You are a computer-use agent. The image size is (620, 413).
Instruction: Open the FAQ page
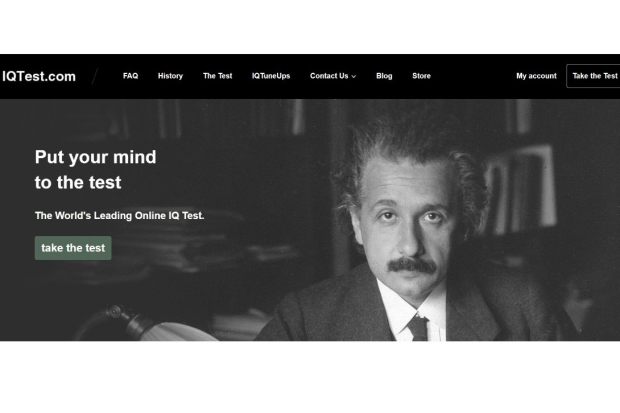pos(130,76)
